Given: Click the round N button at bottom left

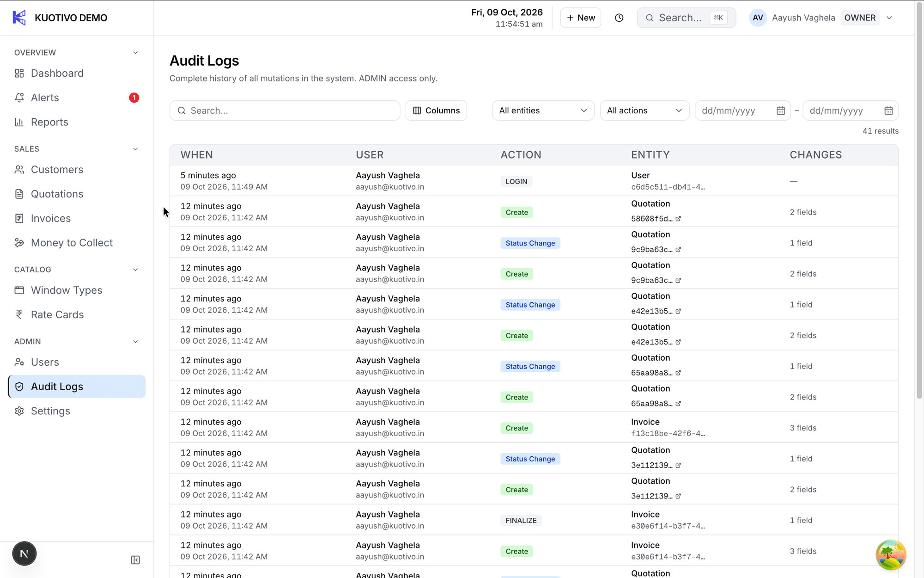Looking at the screenshot, I should (24, 553).
